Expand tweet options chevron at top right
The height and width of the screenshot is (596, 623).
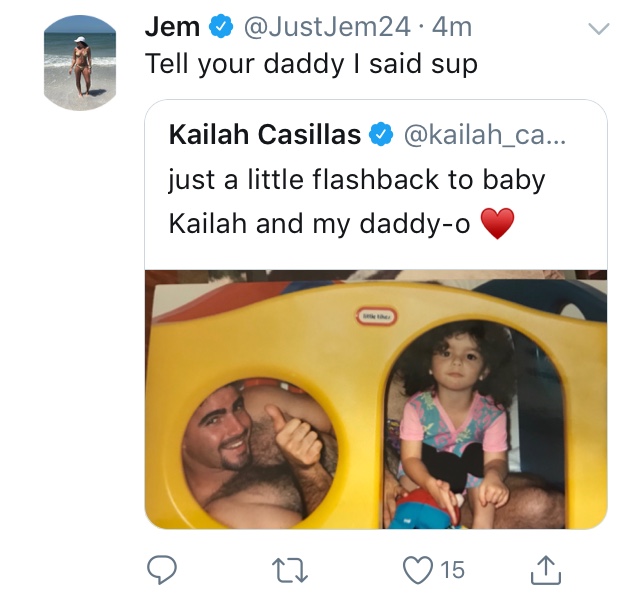point(598,29)
